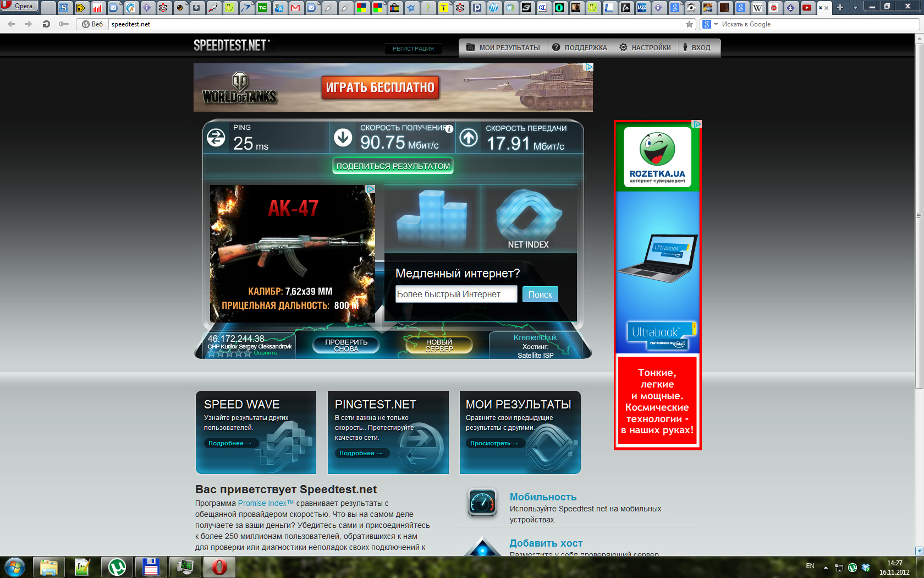Click the network tray icon
The height and width of the screenshot is (578, 924).
pyautogui.click(x=839, y=568)
